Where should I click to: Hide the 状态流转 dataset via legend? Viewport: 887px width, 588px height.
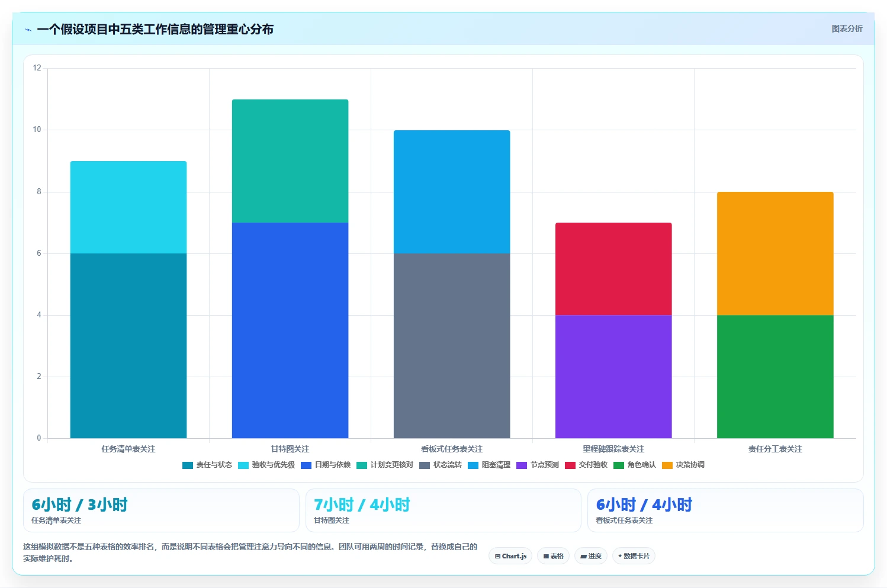441,465
